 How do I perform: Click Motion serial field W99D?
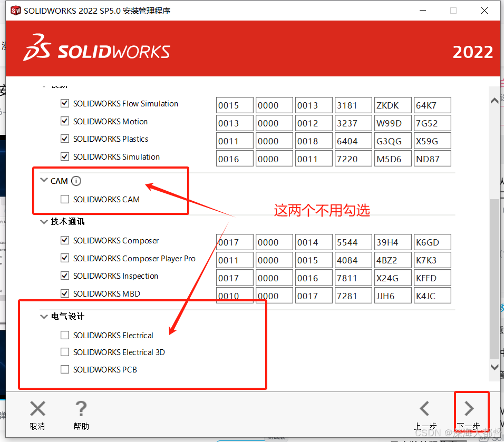click(393, 123)
